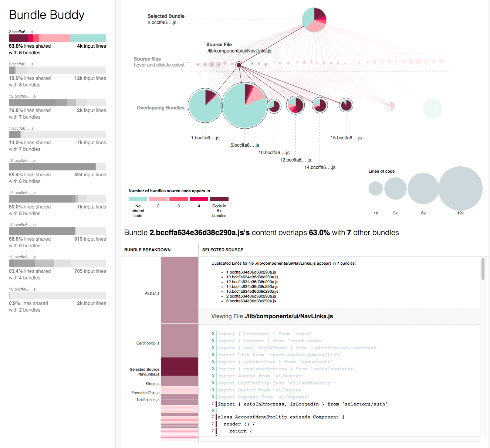490x448 pixels.
Task: Click 2.bccffa634e36d38c290a.js in duplicated list
Action: pos(251,296)
